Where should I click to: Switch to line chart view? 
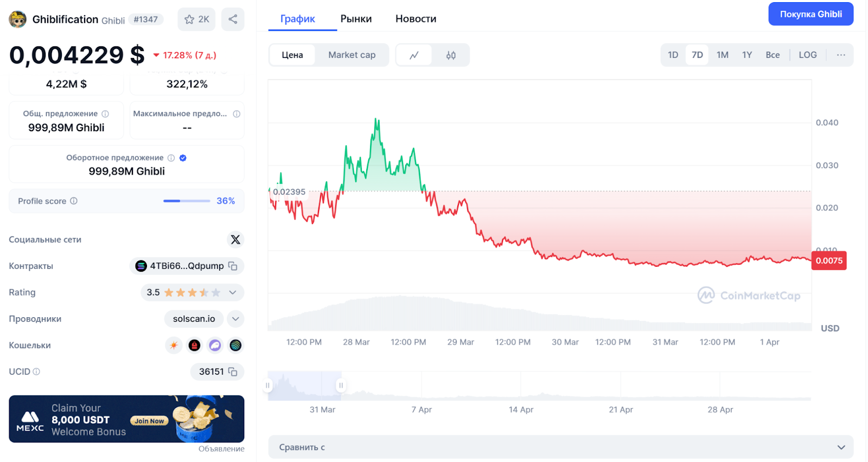pos(414,55)
